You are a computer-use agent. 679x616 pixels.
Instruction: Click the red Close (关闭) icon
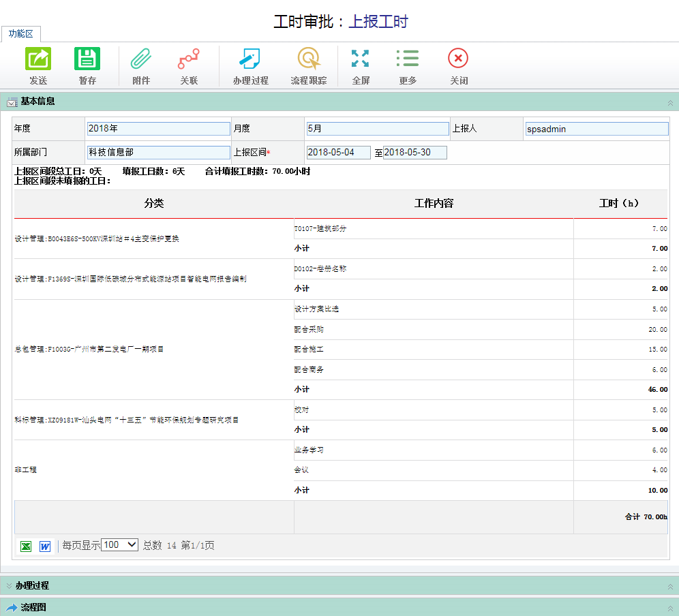pyautogui.click(x=458, y=59)
